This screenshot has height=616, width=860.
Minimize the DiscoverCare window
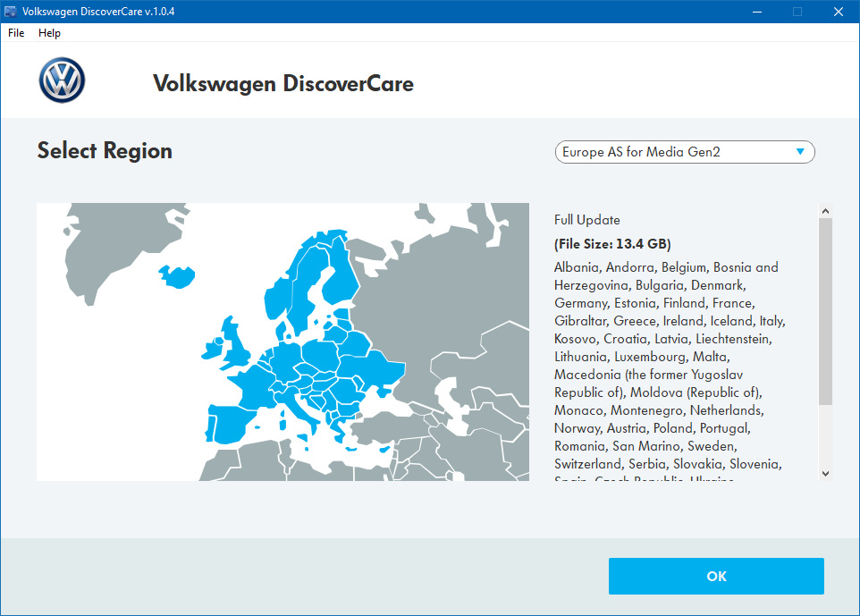coord(756,12)
